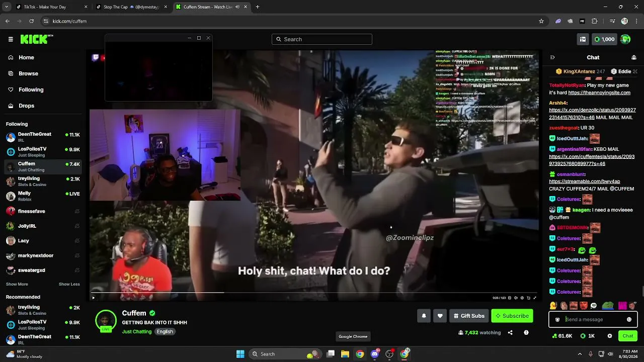
Task: Open the emote picker smiley icon
Action: coord(629,319)
